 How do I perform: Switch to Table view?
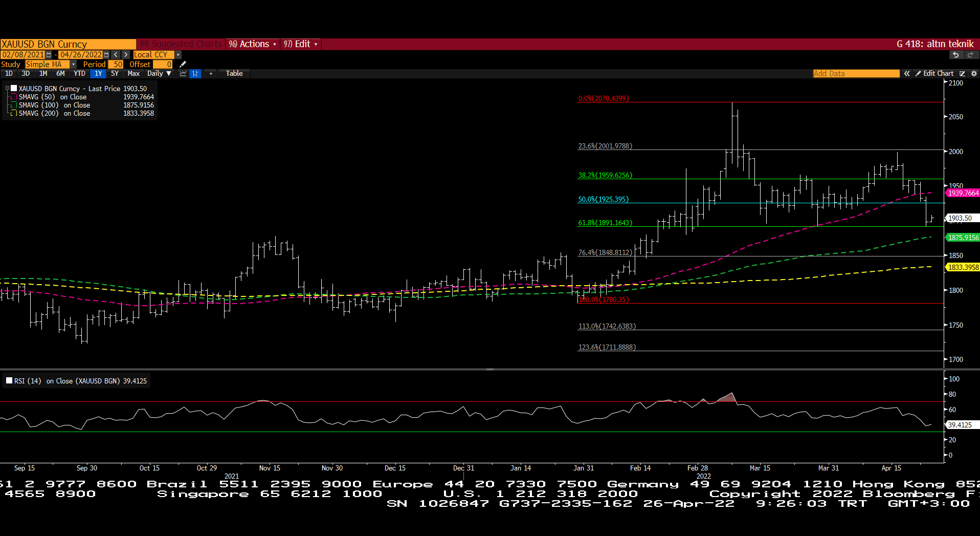point(234,74)
